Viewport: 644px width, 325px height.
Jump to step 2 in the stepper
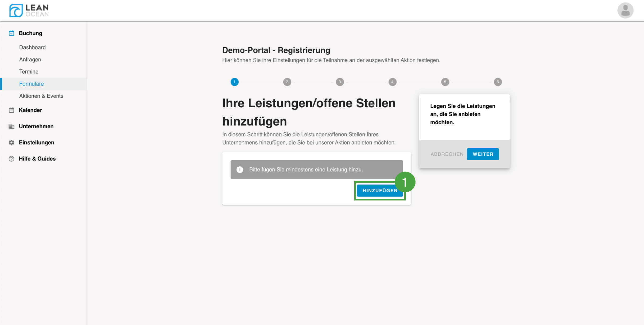(x=287, y=82)
